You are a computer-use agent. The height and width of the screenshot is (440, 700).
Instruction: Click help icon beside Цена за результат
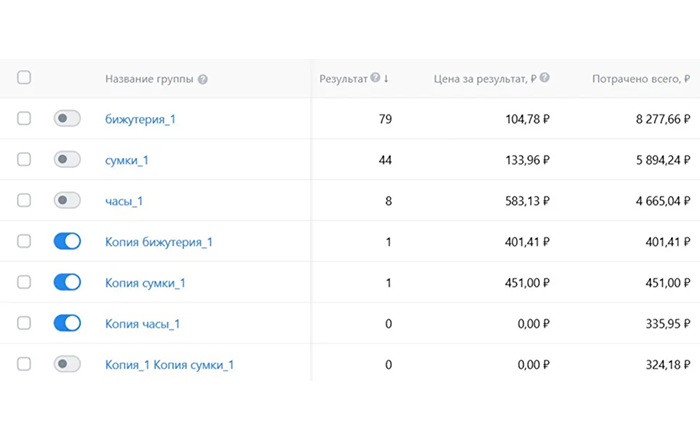[x=545, y=78]
